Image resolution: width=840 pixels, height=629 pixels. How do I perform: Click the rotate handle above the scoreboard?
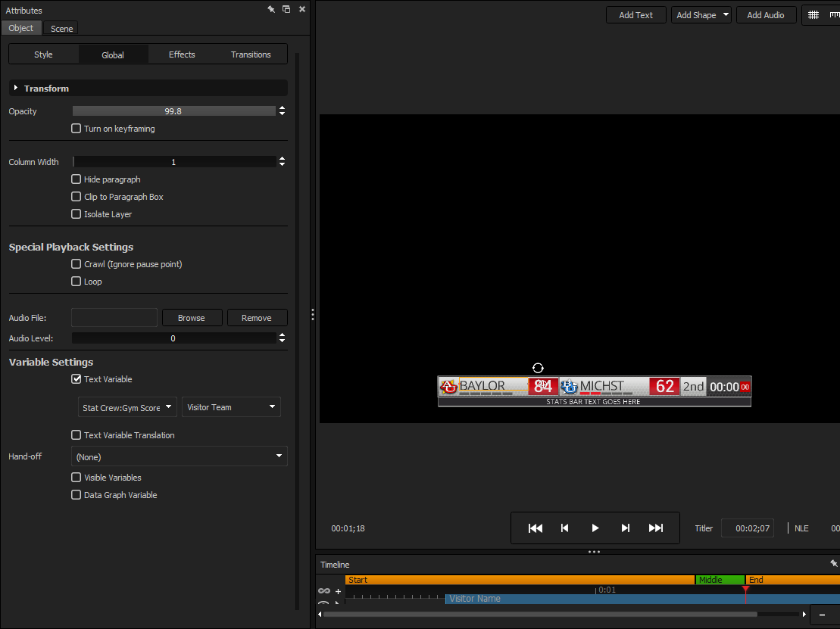pyautogui.click(x=538, y=368)
